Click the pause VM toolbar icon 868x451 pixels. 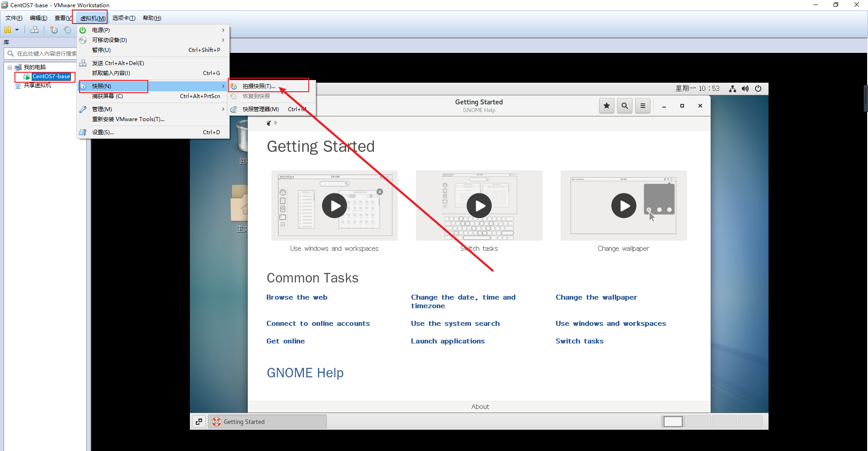(x=8, y=30)
